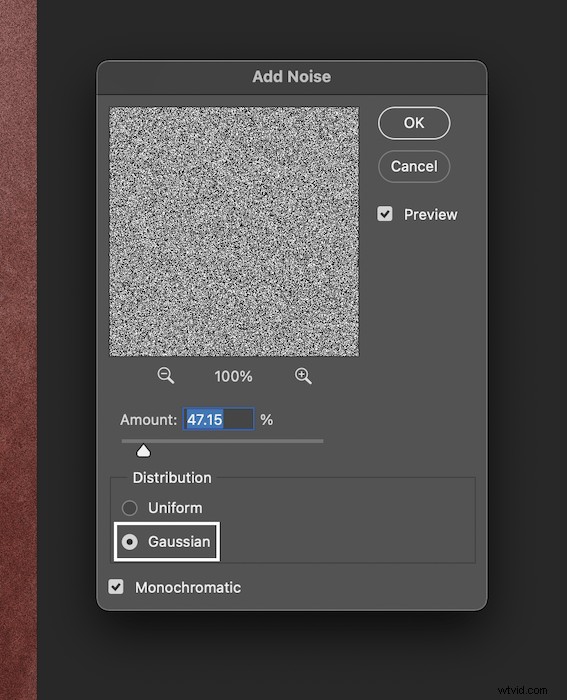
Task: Select Gaussian distribution radio button
Action: tap(129, 542)
